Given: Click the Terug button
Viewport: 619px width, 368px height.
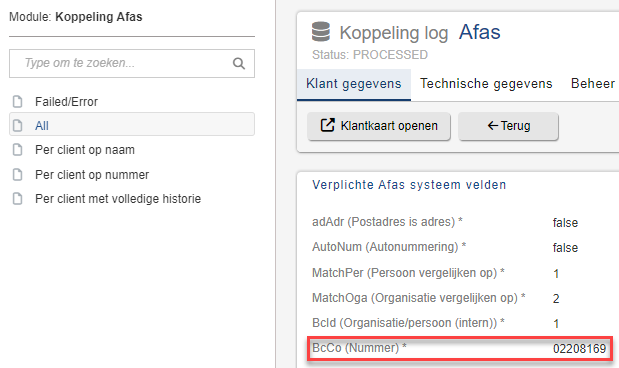Looking at the screenshot, I should coord(508,126).
